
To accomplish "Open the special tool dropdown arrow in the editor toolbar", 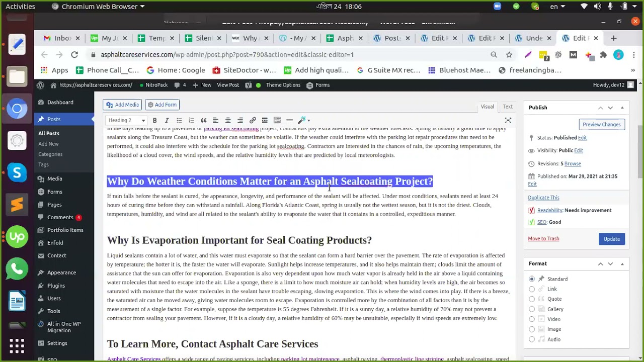I will click(308, 120).
